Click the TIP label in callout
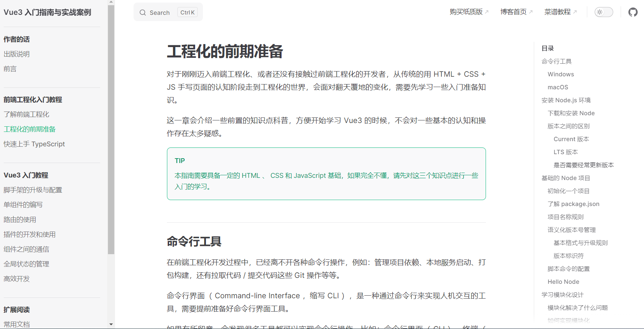 point(180,161)
